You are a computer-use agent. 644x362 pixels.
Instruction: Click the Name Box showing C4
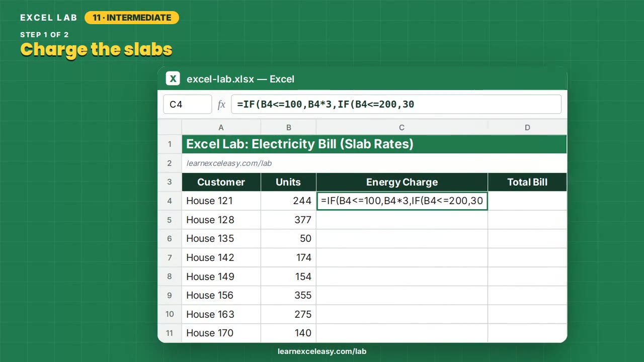coord(188,105)
